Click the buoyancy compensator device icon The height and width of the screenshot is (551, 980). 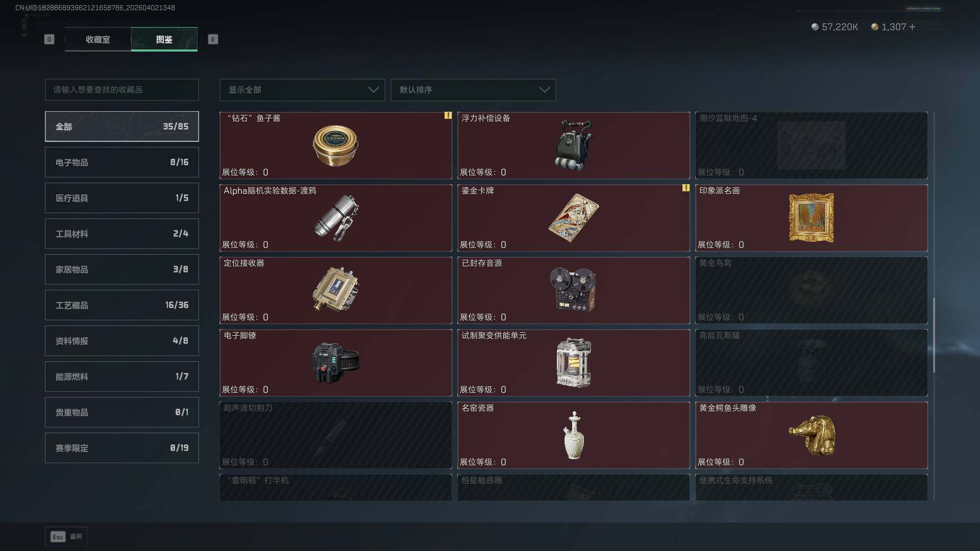pyautogui.click(x=573, y=145)
